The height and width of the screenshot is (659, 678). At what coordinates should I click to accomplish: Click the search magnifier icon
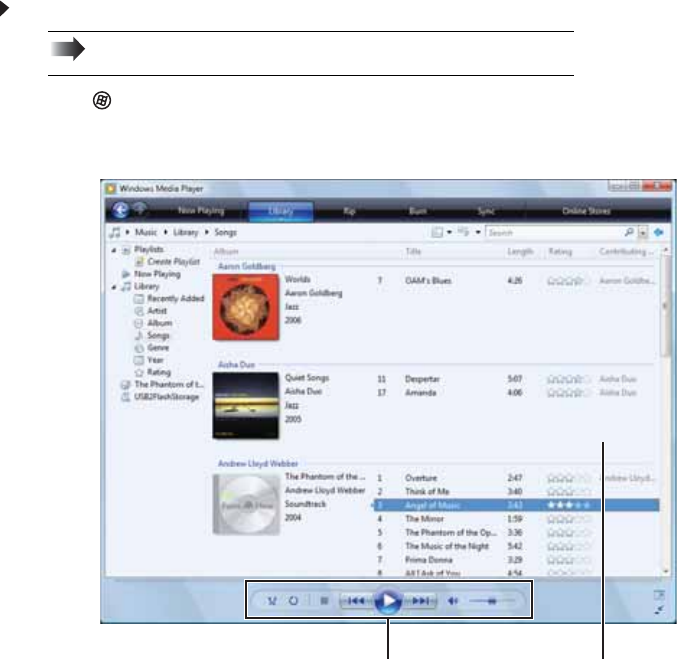tap(629, 232)
